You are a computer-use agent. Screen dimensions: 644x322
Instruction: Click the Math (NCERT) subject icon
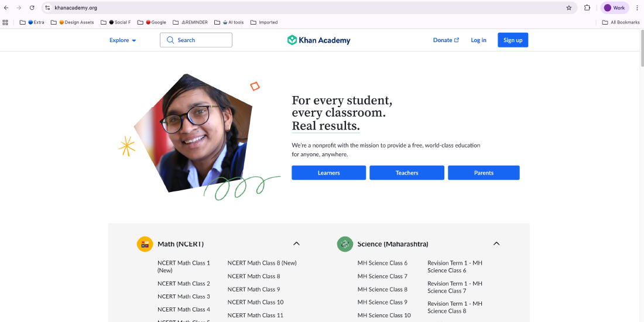145,244
